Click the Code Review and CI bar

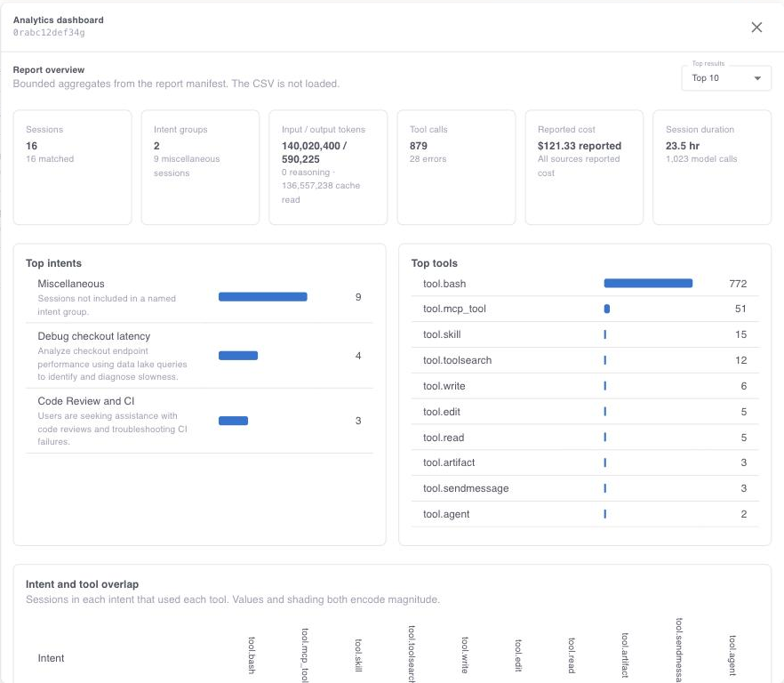(x=233, y=421)
